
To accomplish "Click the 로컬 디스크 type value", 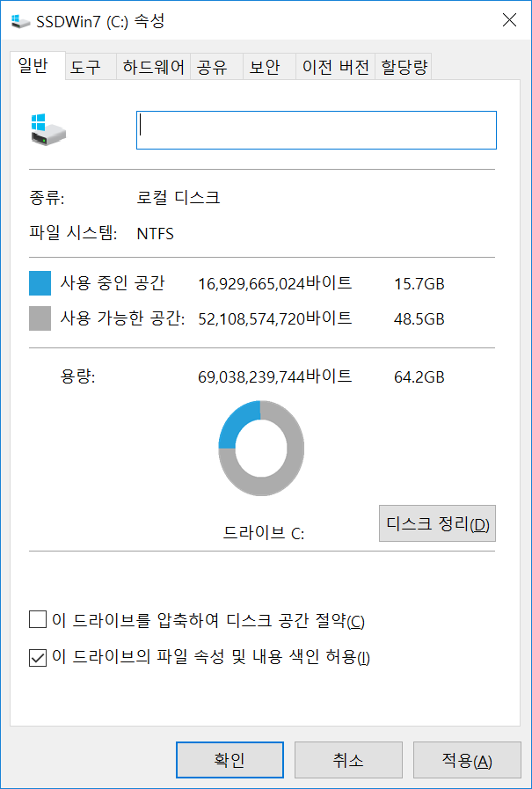I will coord(178,197).
